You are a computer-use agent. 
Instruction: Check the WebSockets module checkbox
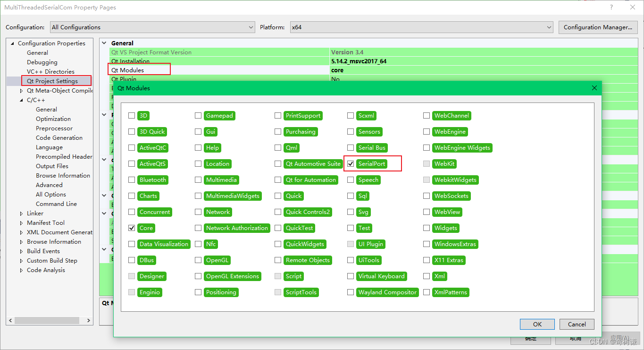tap(427, 196)
